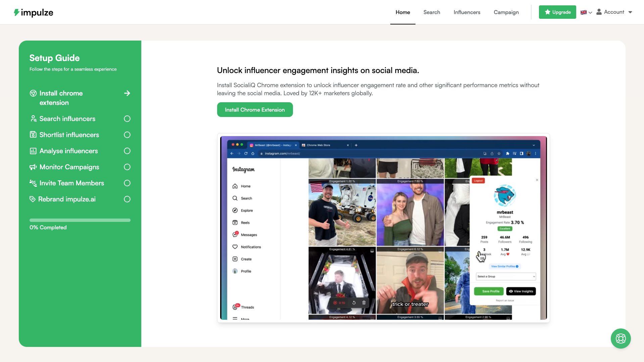Click the impulze logo
The image size is (644, 362).
33,12
